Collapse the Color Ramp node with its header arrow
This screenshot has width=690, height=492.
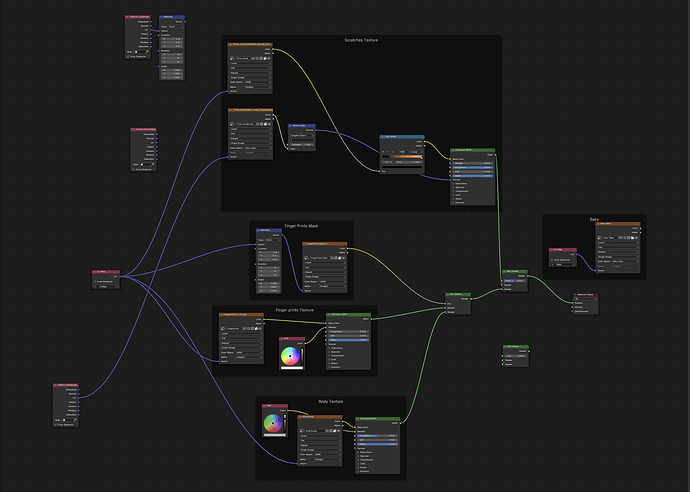382,137
